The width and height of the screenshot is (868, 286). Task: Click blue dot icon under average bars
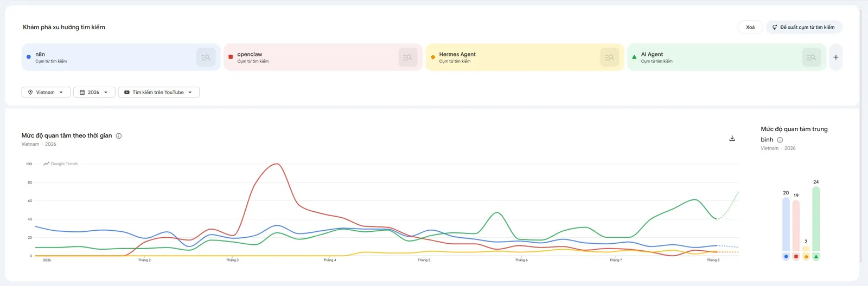[786, 257]
